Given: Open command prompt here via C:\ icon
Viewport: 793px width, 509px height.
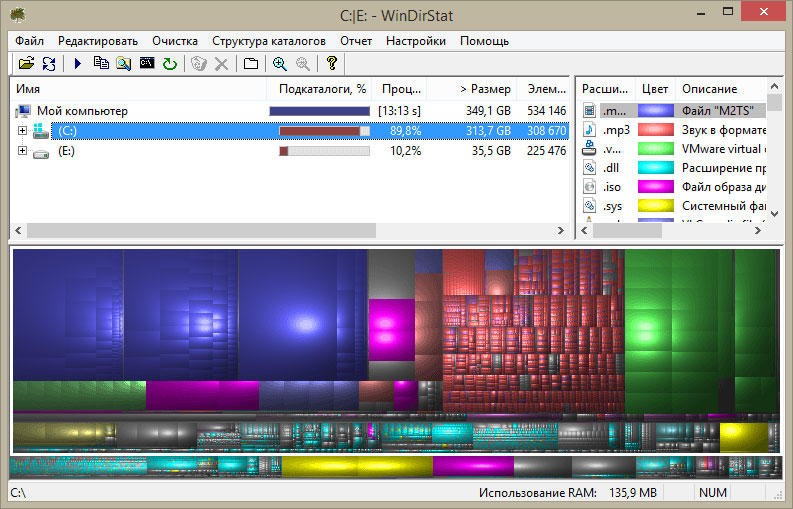Looking at the screenshot, I should pos(147,63).
